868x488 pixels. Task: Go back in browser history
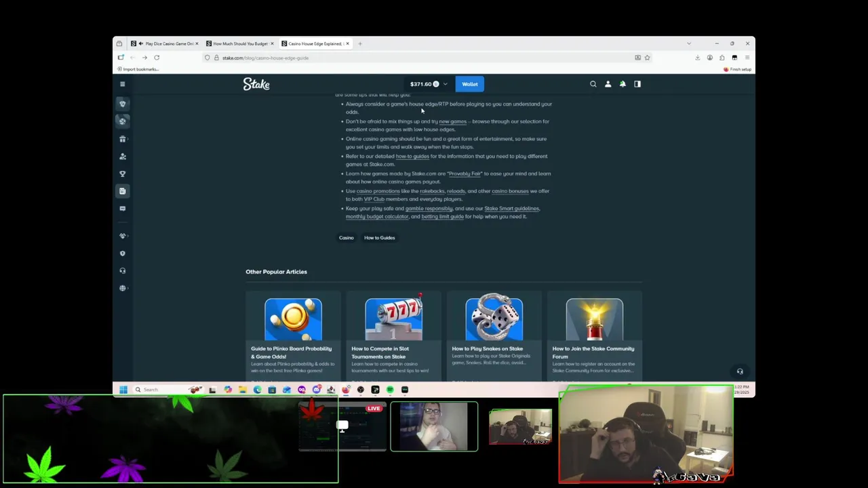click(x=132, y=58)
